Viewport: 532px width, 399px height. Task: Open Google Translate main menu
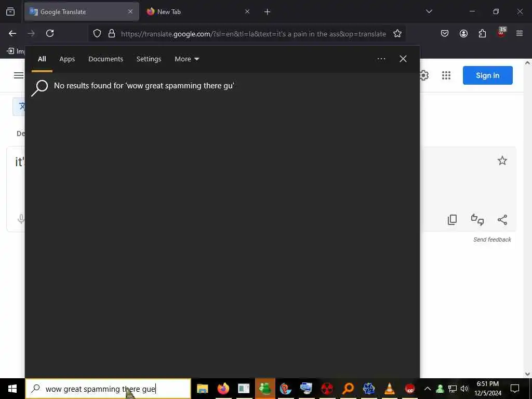click(x=19, y=75)
